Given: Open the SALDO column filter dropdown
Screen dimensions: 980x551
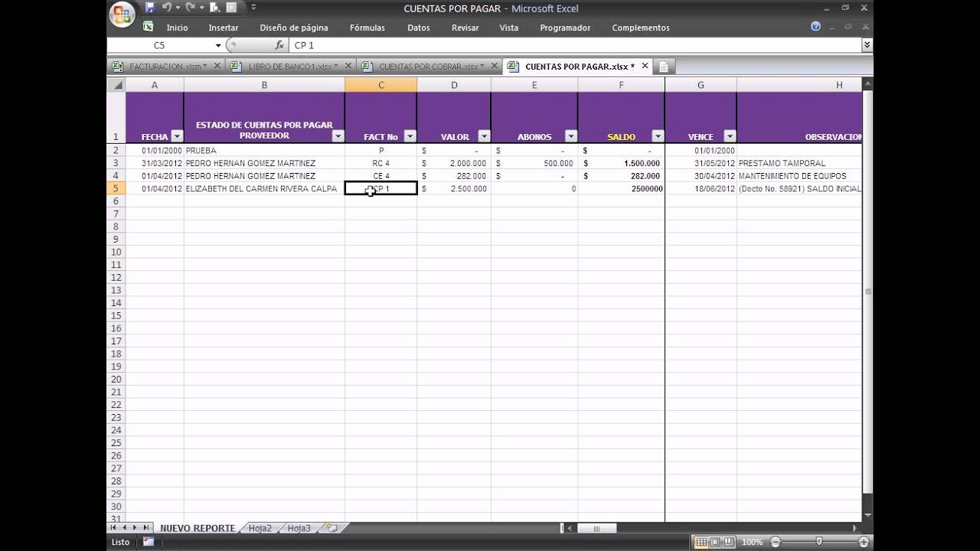Looking at the screenshot, I should click(x=658, y=136).
